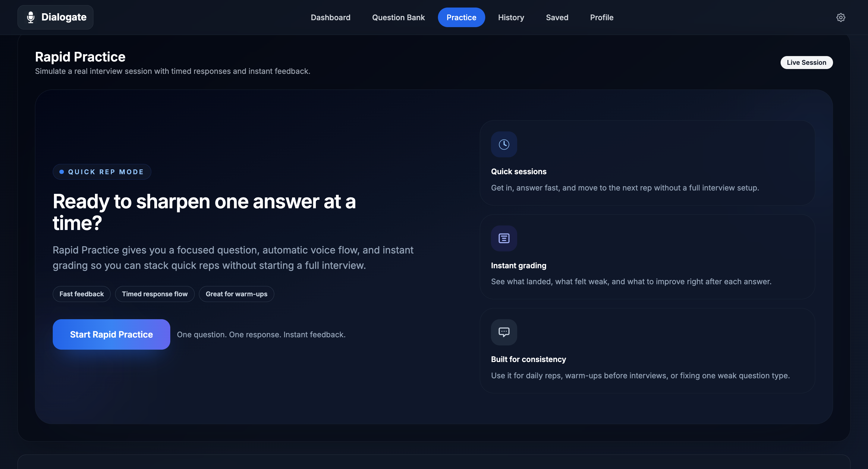Click the Built for consistency card heading
This screenshot has height=469, width=868.
(528, 359)
